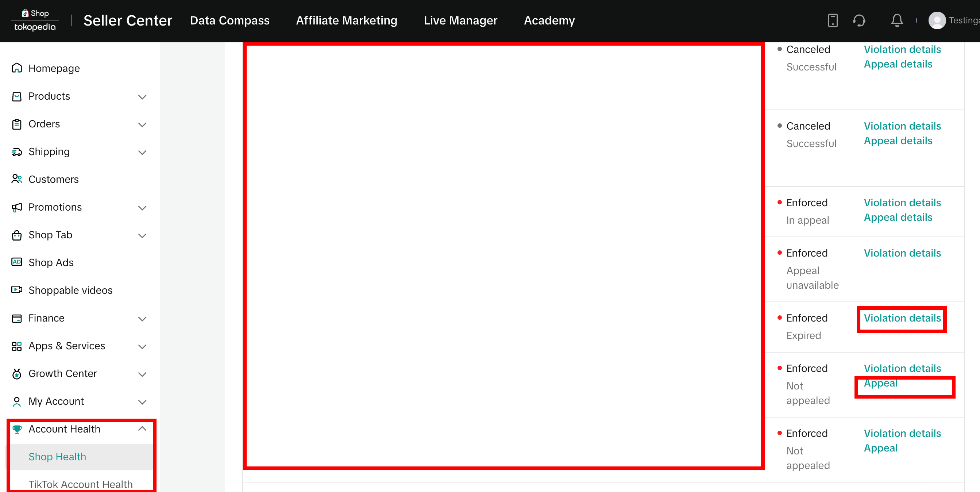Click the Shop Ads AD icon
This screenshot has width=980, height=492.
(x=17, y=262)
